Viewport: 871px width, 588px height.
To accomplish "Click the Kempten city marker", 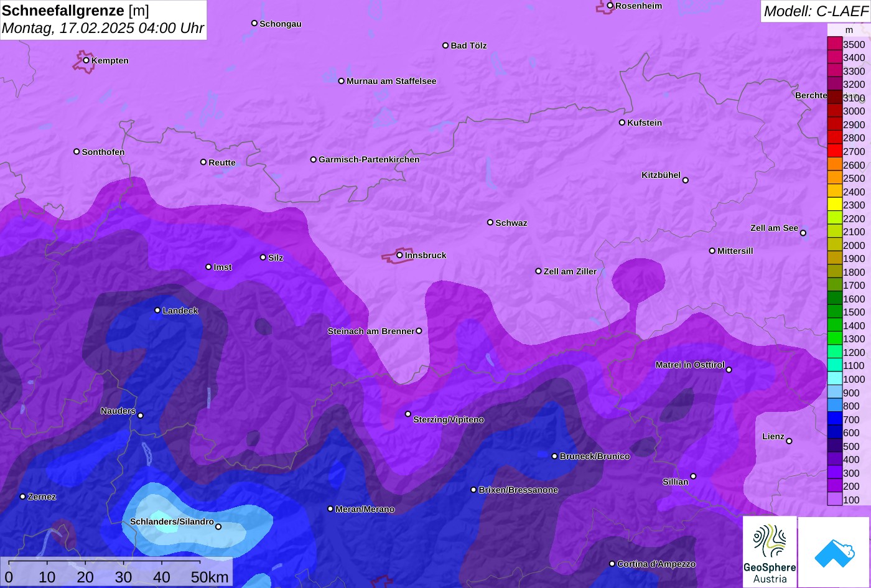I will (86, 60).
